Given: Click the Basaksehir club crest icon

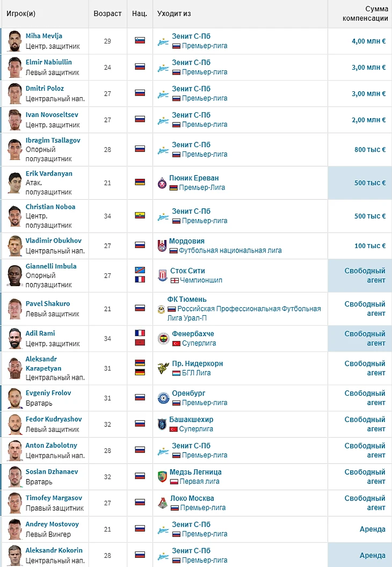Looking at the screenshot, I should pyautogui.click(x=163, y=424).
